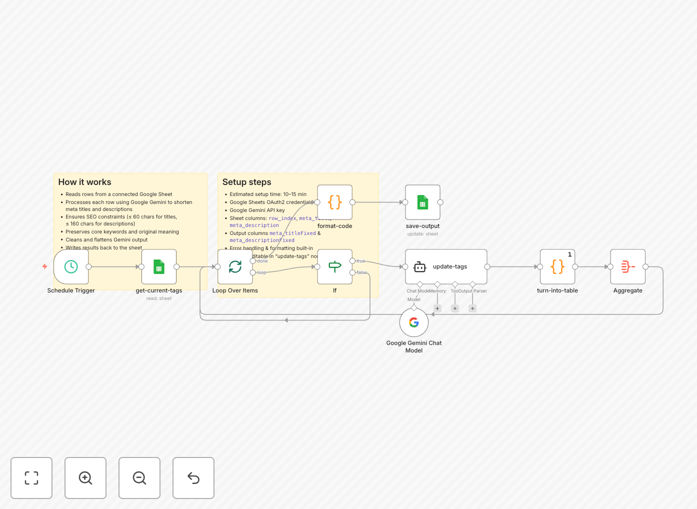Reset zoom with the curved arrow button
This screenshot has width=697, height=509.
coord(193,478)
